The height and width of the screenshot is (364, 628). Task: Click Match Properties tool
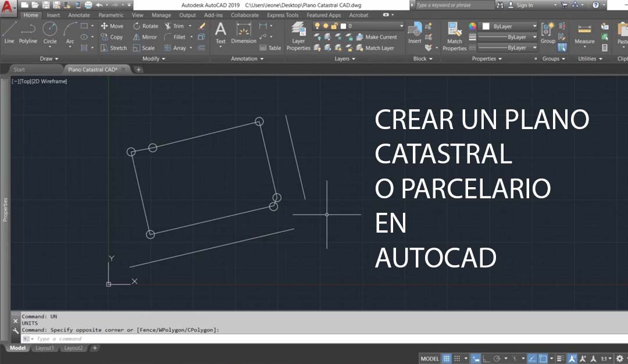tap(454, 37)
